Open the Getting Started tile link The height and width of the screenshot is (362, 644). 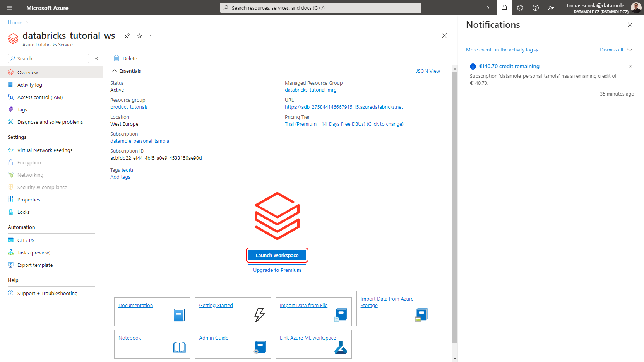click(x=216, y=306)
